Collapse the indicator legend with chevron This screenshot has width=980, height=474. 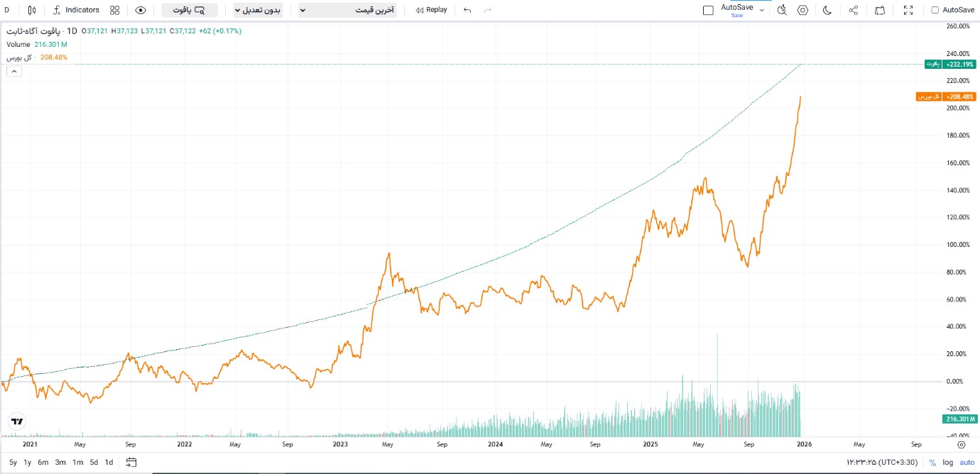13,71
